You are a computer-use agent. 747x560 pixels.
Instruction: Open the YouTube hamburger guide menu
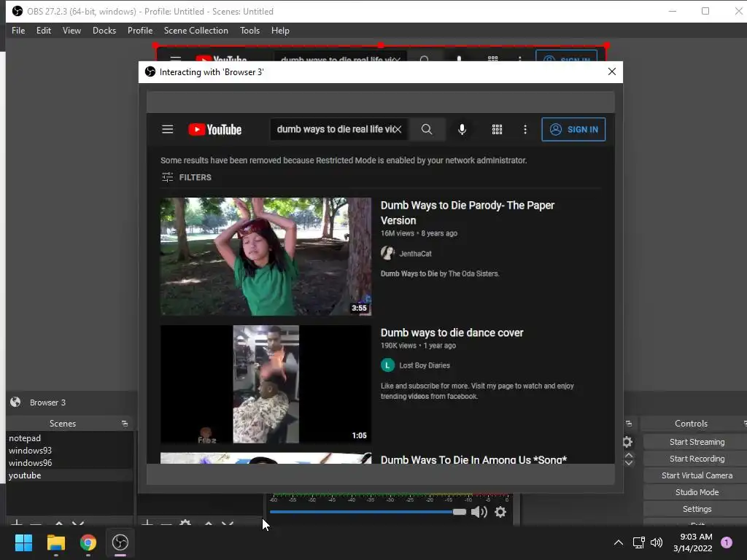(x=167, y=130)
